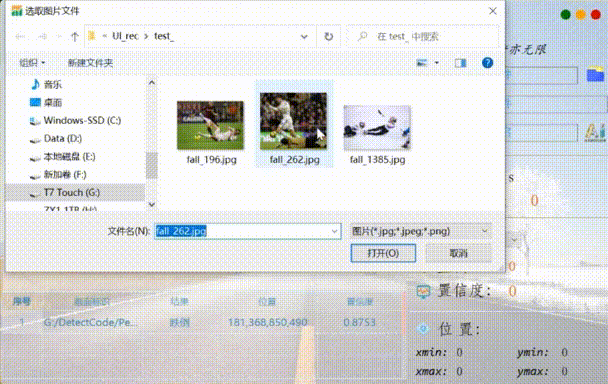Open the recent locations dropdown arrow
Screen dimensions: 608x384
[59, 36]
